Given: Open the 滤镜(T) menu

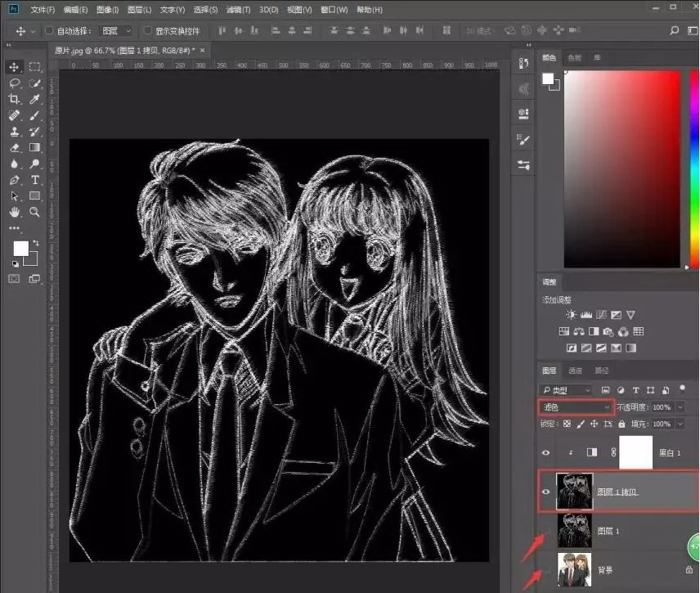Looking at the screenshot, I should [238, 10].
